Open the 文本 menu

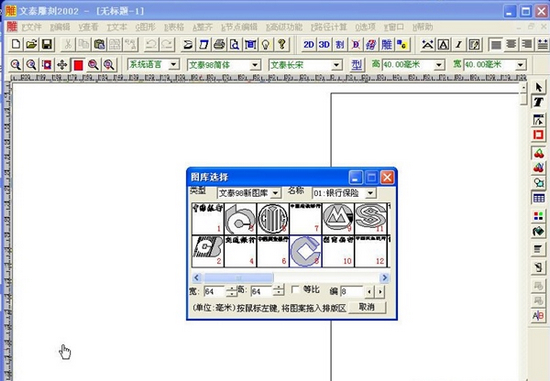pyautogui.click(x=117, y=27)
